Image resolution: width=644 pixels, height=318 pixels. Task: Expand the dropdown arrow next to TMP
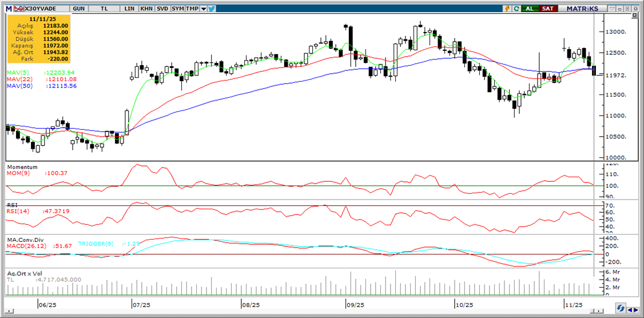[202, 9]
